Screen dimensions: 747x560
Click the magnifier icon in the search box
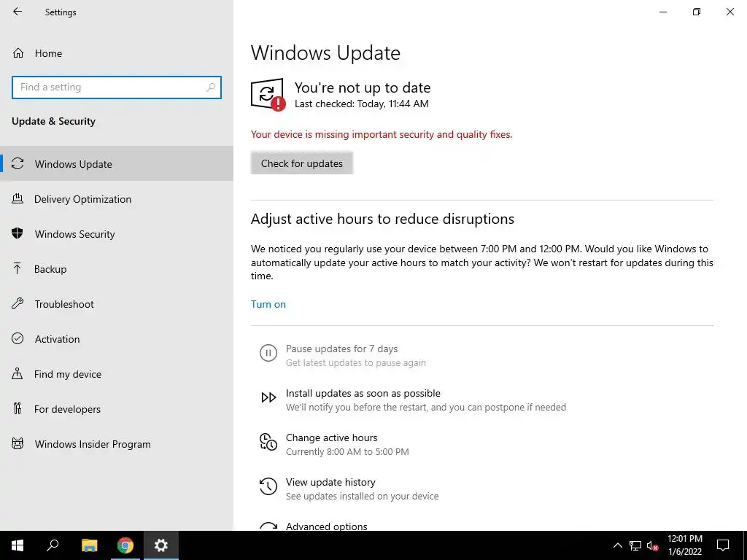point(211,87)
